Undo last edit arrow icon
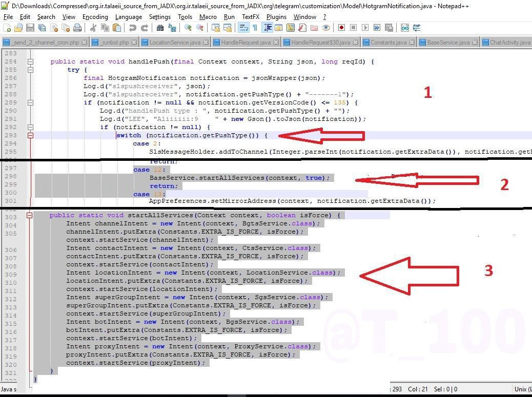Viewport: 532px width, 397px height. [x=132, y=28]
